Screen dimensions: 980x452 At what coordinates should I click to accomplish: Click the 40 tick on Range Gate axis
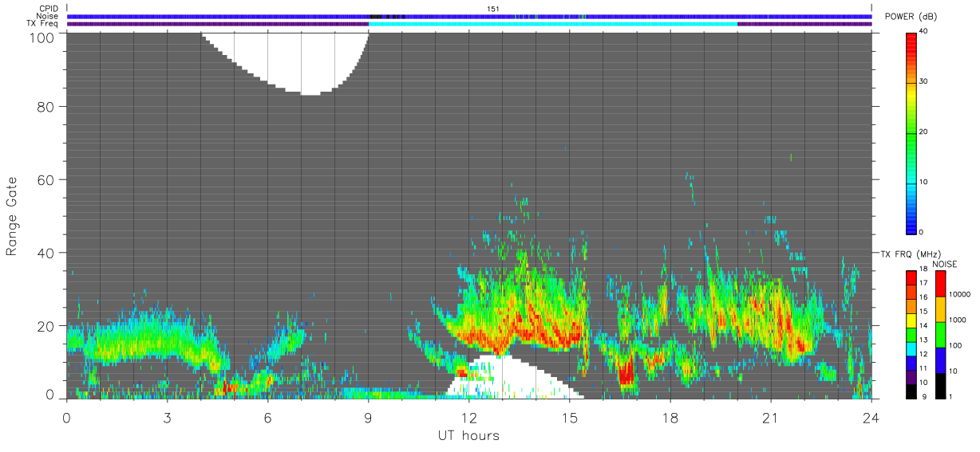pos(45,253)
